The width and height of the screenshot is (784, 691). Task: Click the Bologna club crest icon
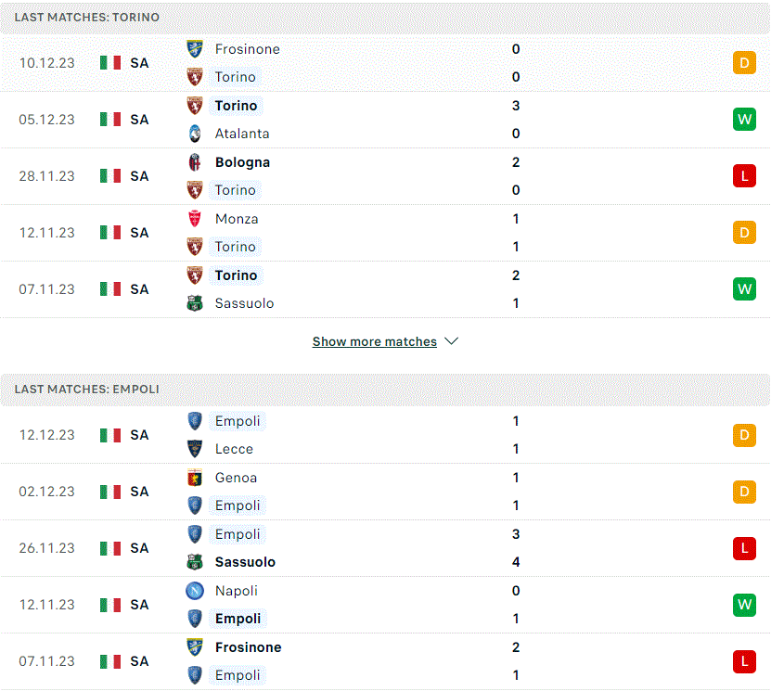pyautogui.click(x=195, y=162)
